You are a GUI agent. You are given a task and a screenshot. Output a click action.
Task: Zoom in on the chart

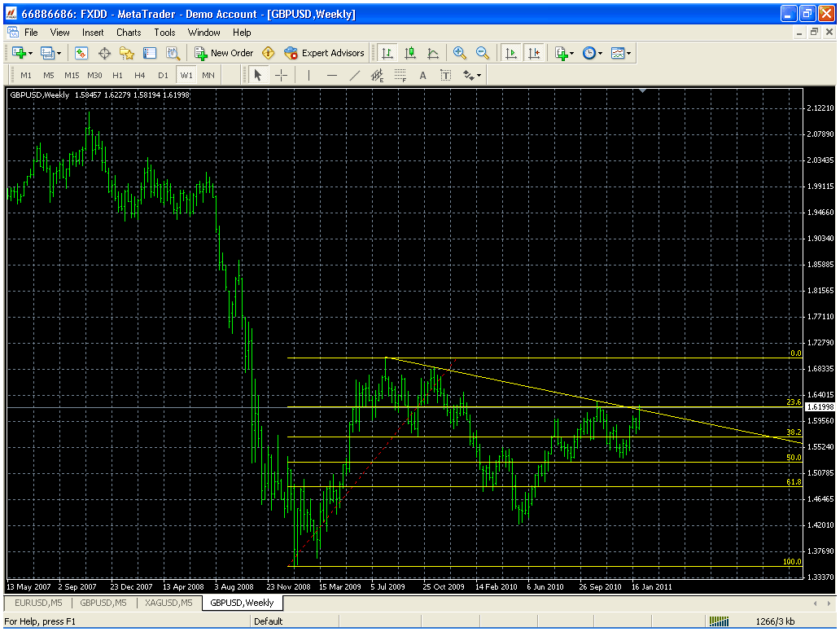click(460, 53)
